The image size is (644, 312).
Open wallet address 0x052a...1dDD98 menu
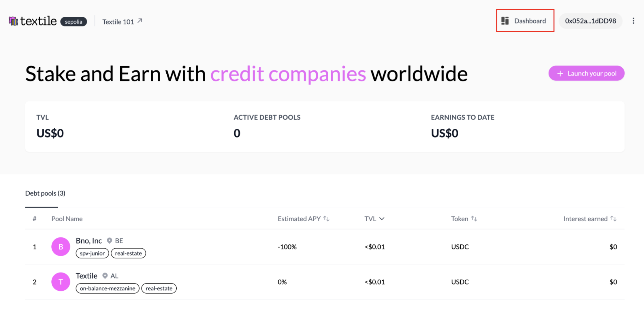pos(590,21)
